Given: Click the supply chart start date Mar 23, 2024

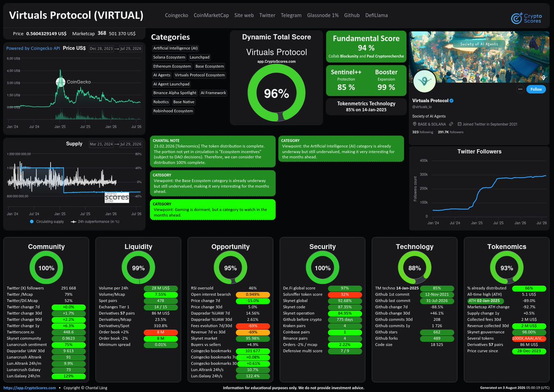Looking at the screenshot, I should [x=102, y=144].
